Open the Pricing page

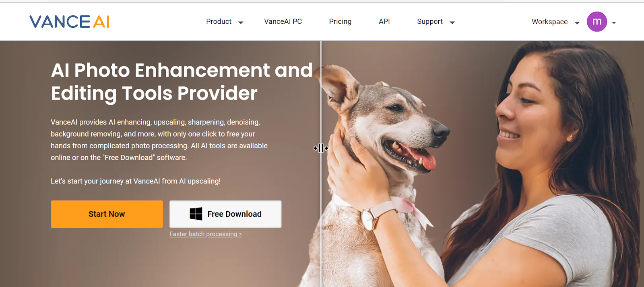(x=340, y=21)
